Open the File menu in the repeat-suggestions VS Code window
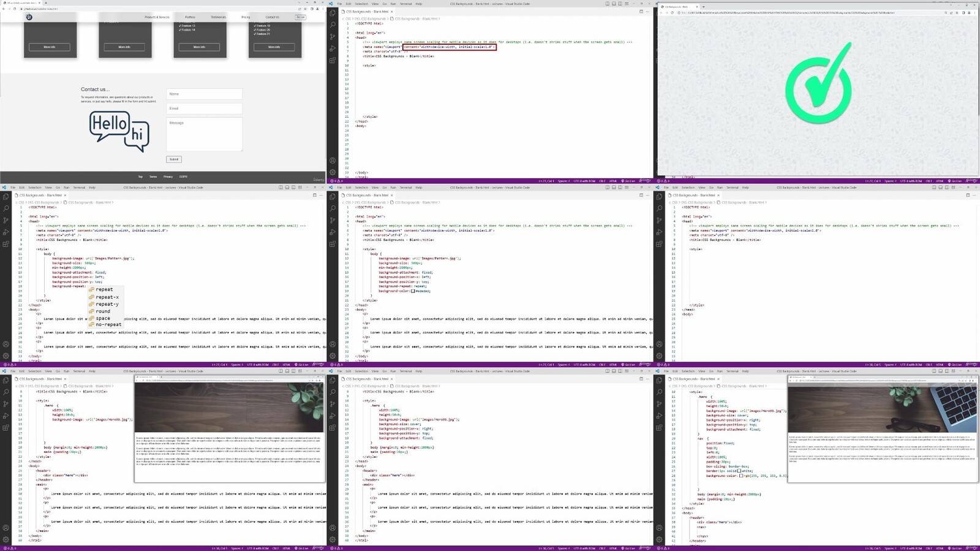The width and height of the screenshot is (980, 551). [13, 188]
